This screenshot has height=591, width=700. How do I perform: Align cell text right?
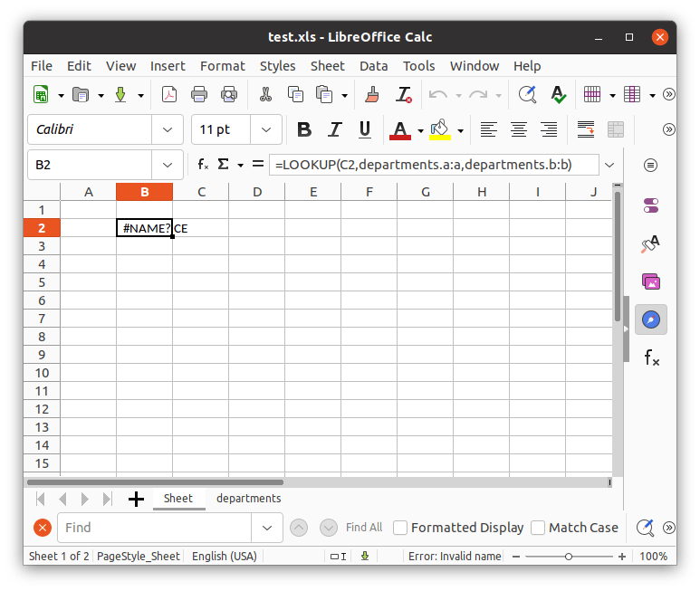[x=549, y=129]
